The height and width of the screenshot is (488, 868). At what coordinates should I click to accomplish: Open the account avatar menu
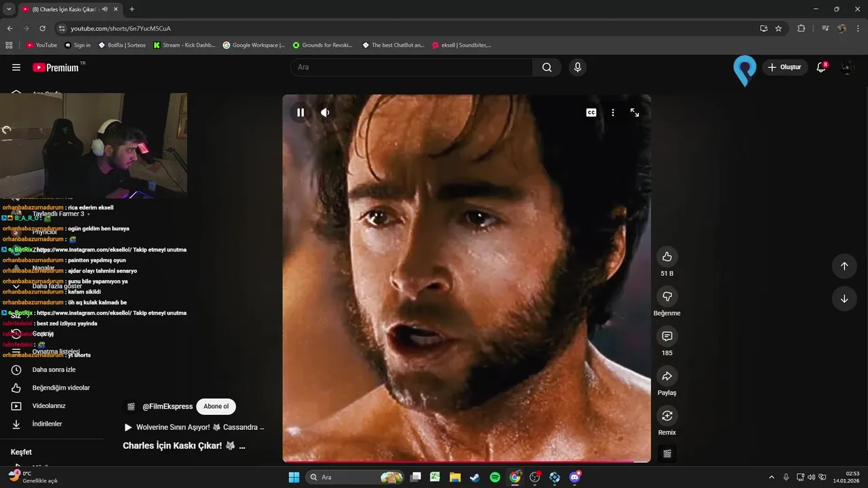(847, 67)
